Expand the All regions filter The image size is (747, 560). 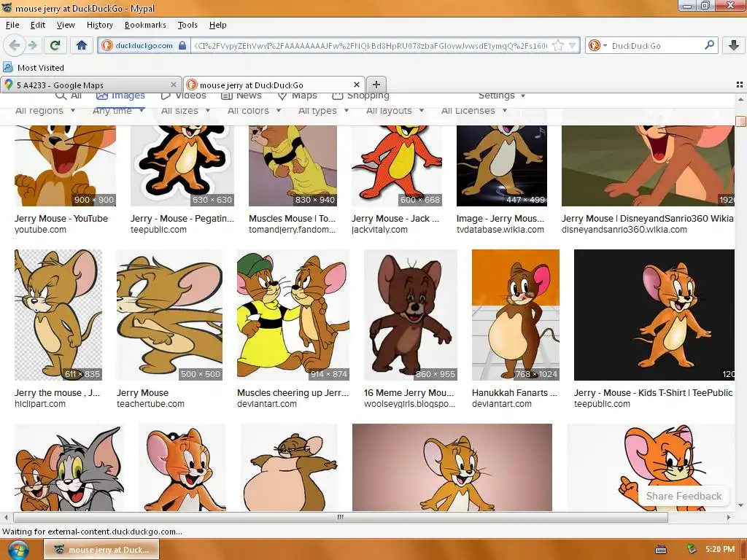pyautogui.click(x=45, y=111)
